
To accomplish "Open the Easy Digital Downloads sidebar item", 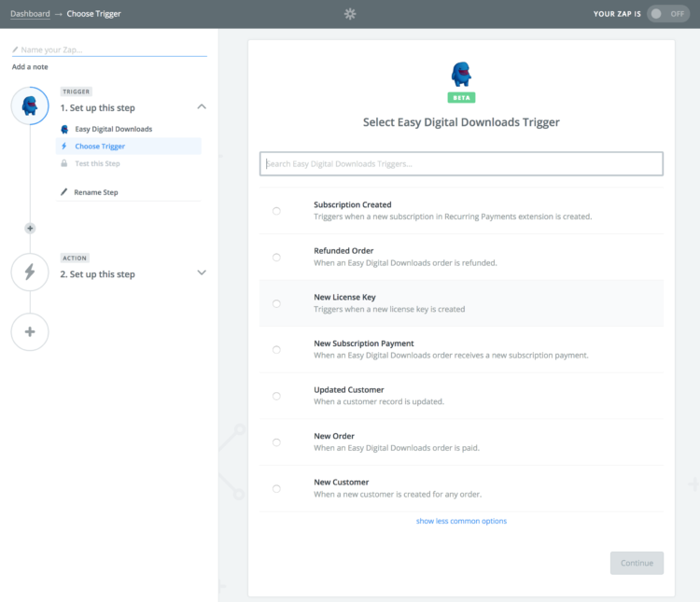I will point(129,129).
